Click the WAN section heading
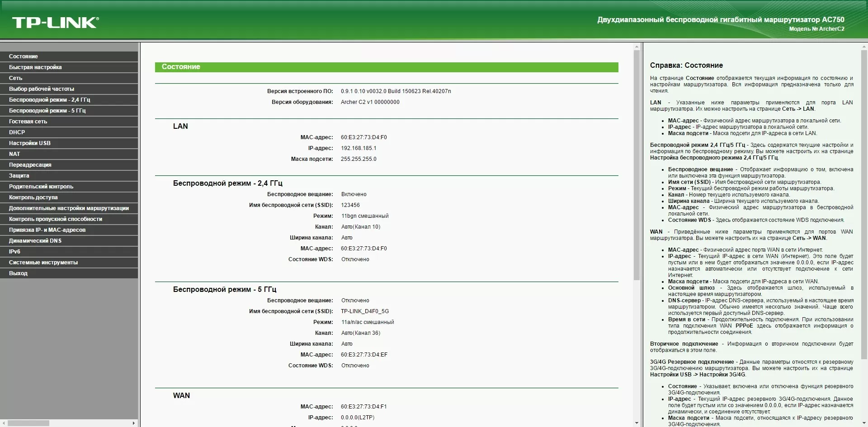The width and height of the screenshot is (868, 427). coord(181,396)
